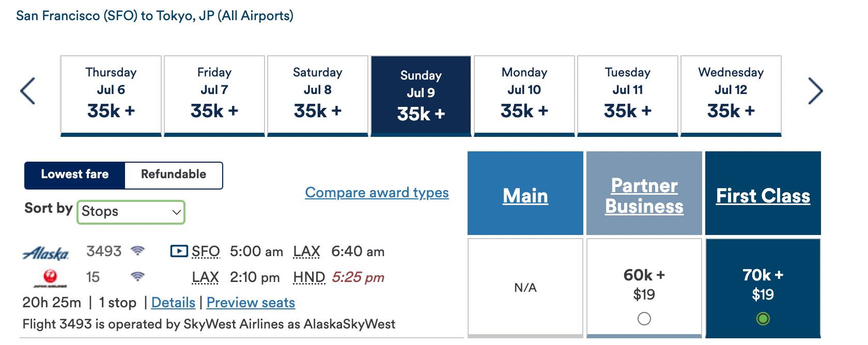Click the HND airport code

[x=309, y=277]
